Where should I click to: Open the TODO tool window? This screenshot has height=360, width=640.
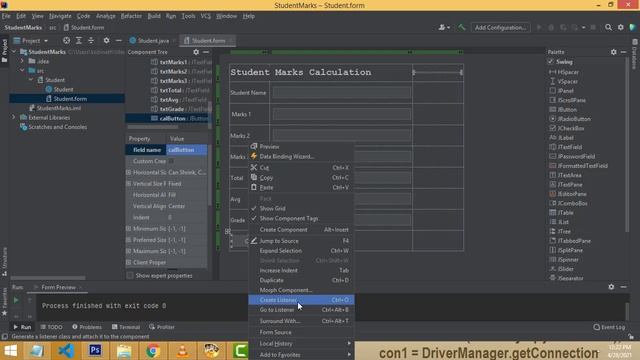pos(51,327)
